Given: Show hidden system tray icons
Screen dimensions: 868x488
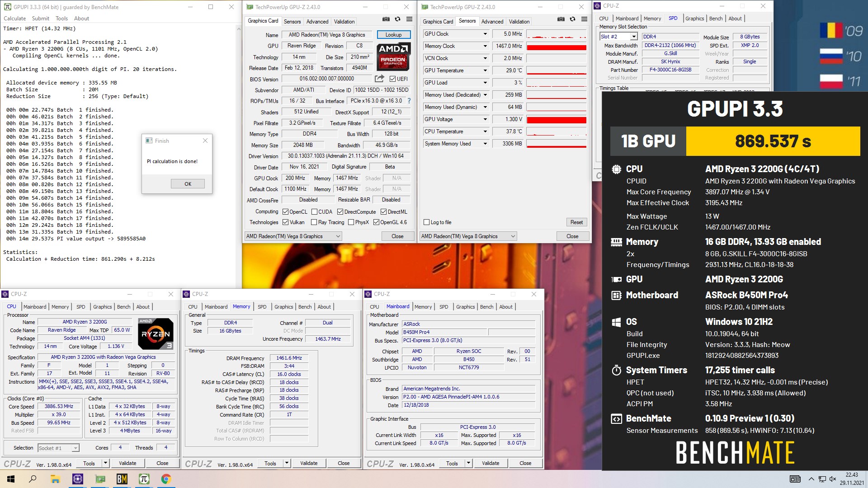Looking at the screenshot, I should (811, 479).
